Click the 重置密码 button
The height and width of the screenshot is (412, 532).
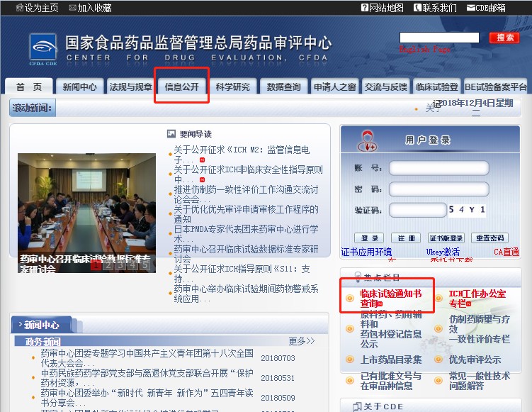pos(491,238)
